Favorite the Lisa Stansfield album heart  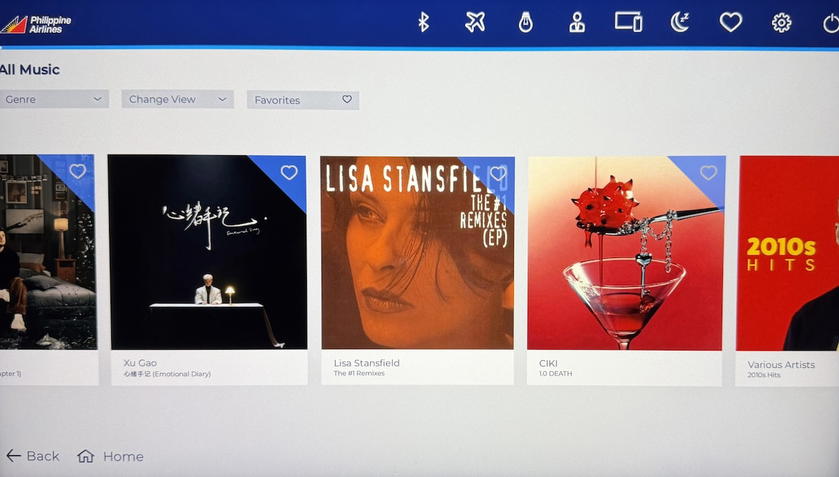498,173
